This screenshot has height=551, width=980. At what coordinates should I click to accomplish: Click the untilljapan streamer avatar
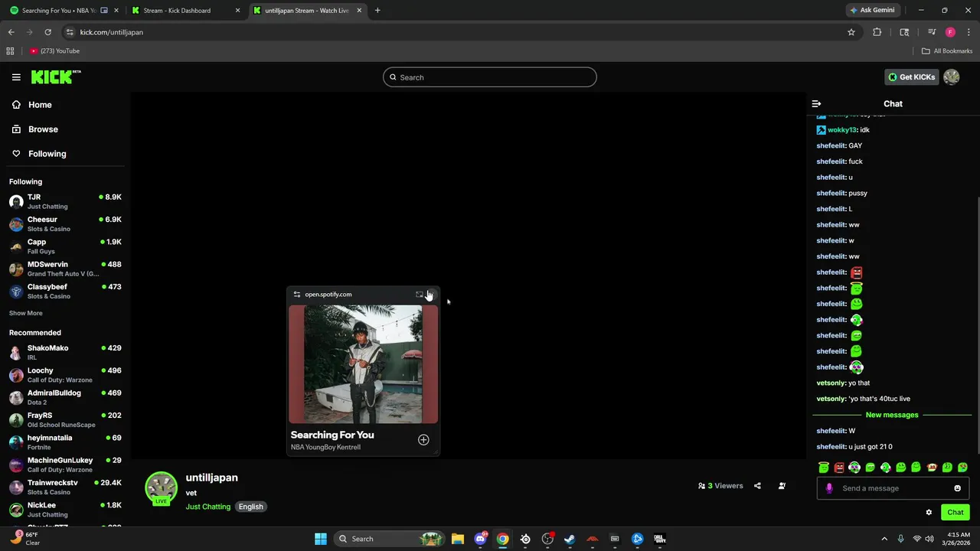tap(161, 487)
